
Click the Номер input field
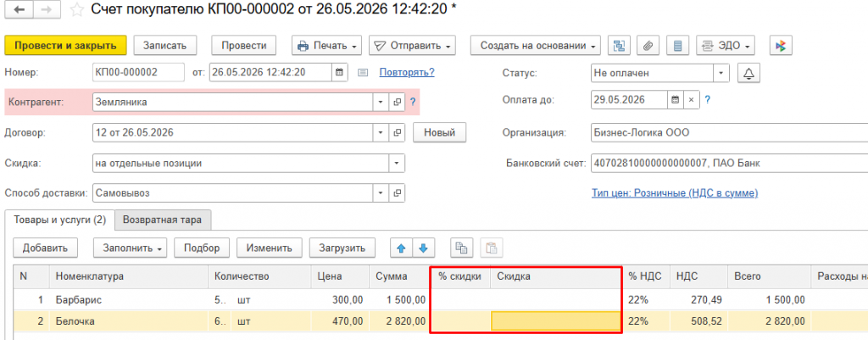(x=138, y=73)
